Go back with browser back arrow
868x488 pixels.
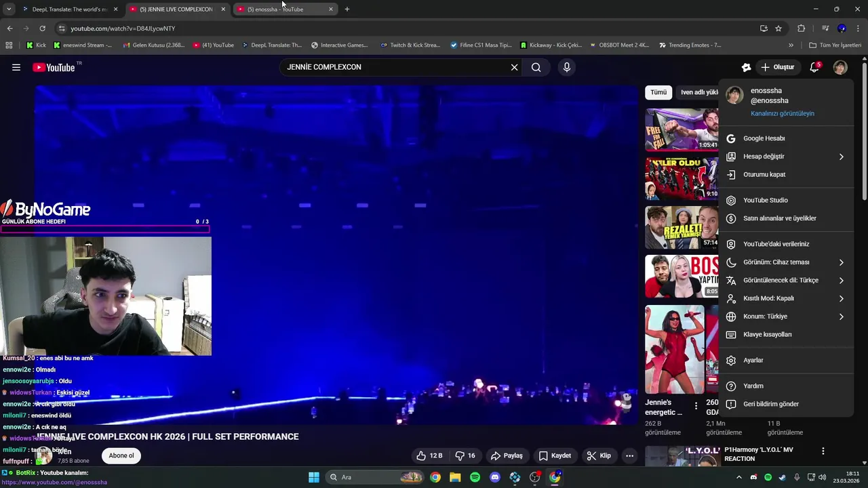coord(9,28)
